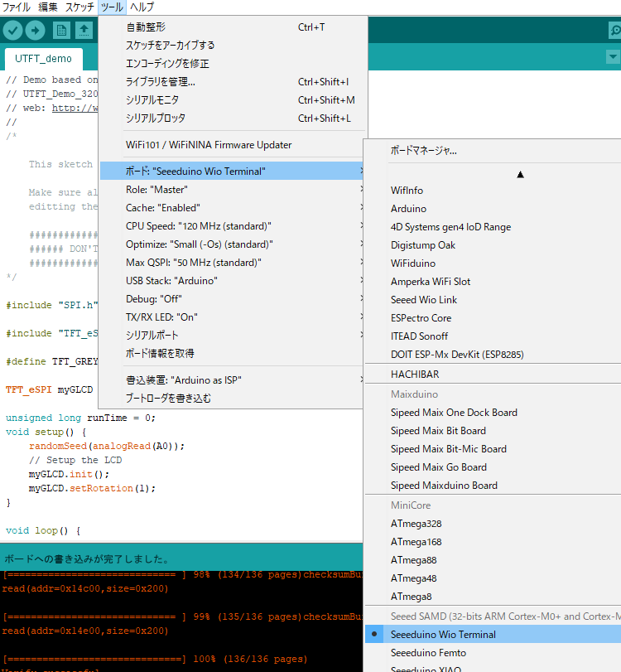Image resolution: width=621 pixels, height=672 pixels.
Task: Open シリアルプロッタ from the menu
Action: click(233, 118)
